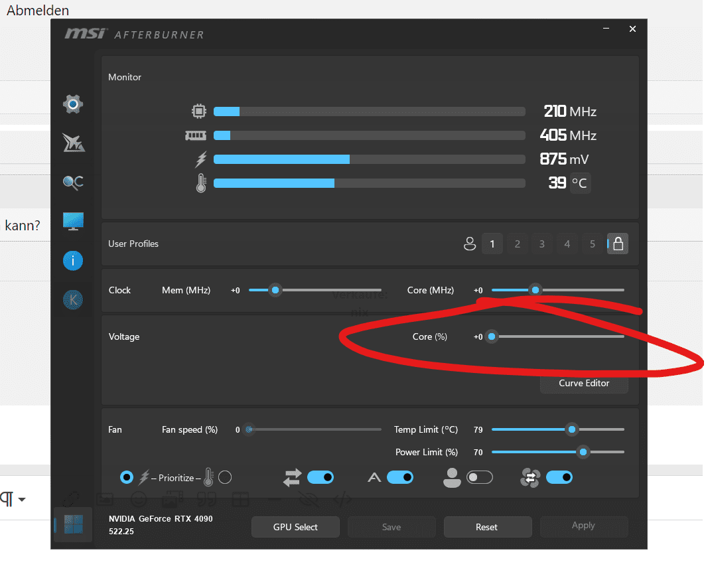Adjust the Core (MHz) clock slider handle

click(x=535, y=290)
